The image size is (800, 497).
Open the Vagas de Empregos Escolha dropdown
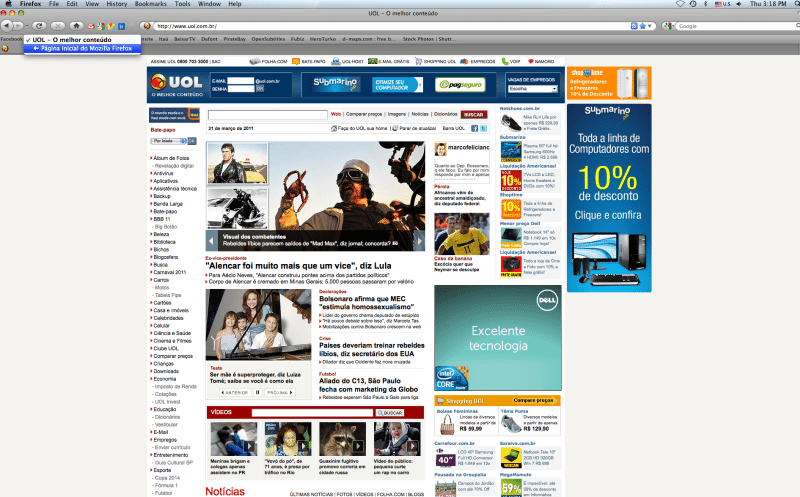tap(532, 89)
